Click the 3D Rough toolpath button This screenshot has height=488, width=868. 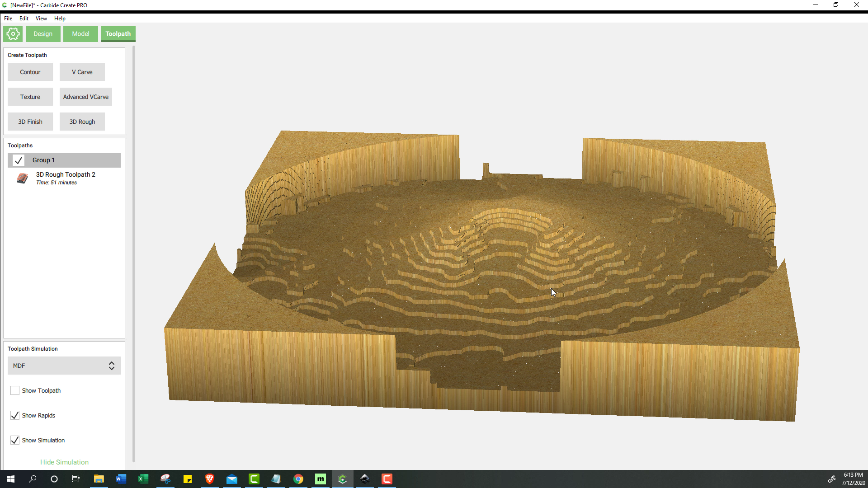coord(82,122)
